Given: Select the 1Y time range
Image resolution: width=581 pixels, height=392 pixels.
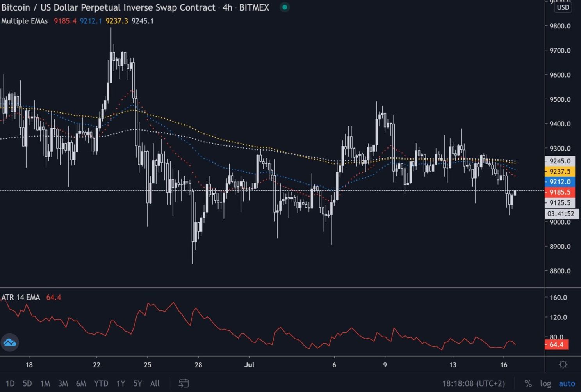Looking at the screenshot, I should coord(121,383).
